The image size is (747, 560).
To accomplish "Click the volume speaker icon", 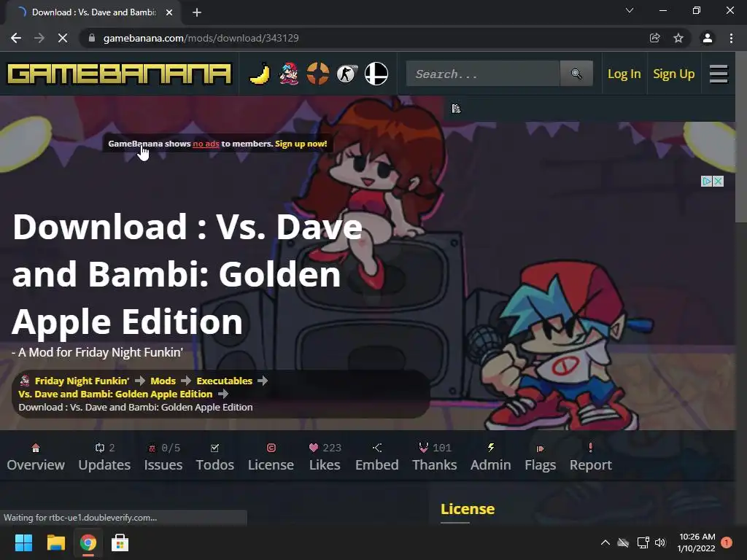I will [660, 542].
